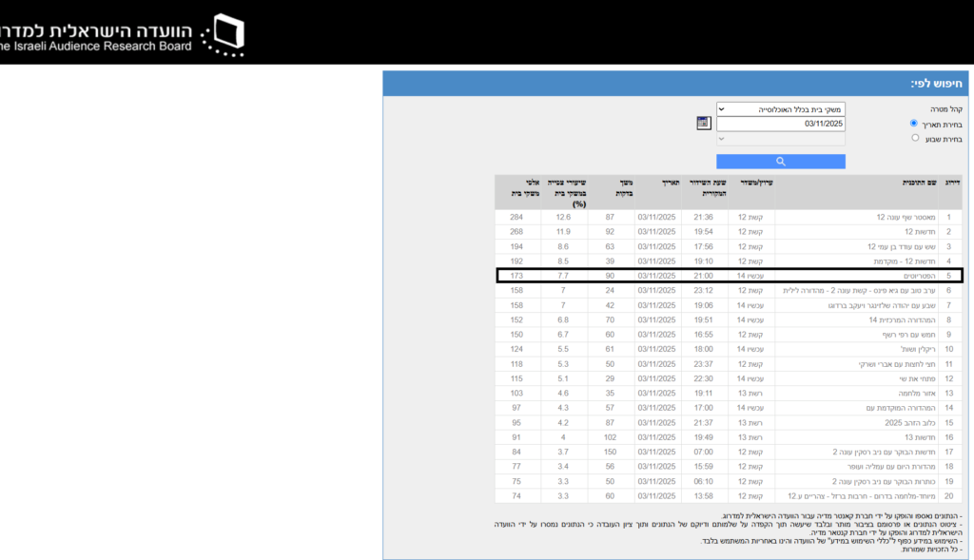Click the households value 173 cell
974x560 pixels.
pos(516,276)
